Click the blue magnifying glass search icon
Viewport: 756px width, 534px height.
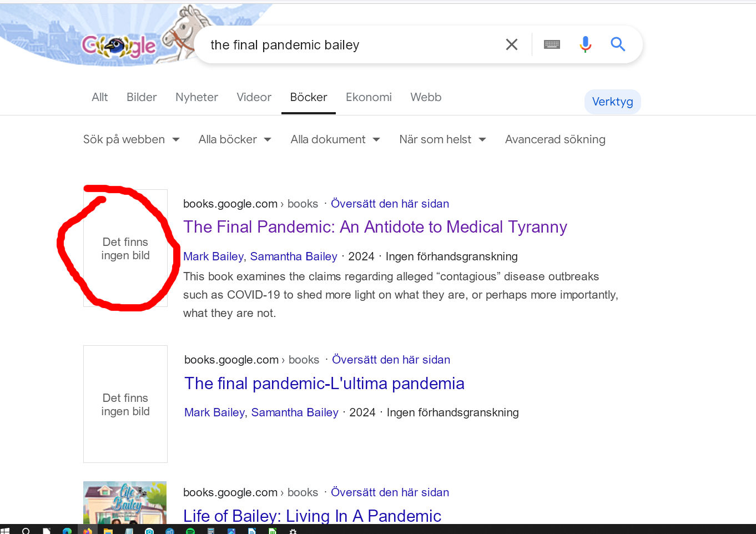point(618,44)
